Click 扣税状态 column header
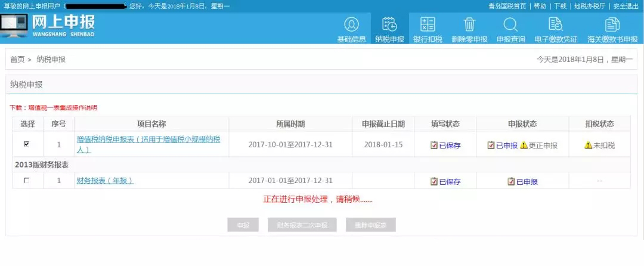644x266 pixels. (600, 124)
